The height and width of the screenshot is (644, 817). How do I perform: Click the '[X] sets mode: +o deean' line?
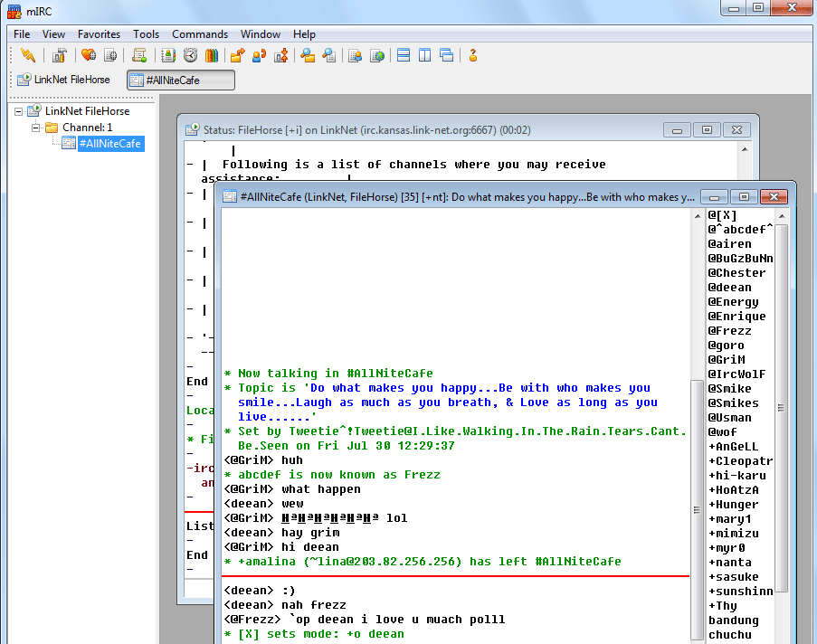[x=314, y=633]
